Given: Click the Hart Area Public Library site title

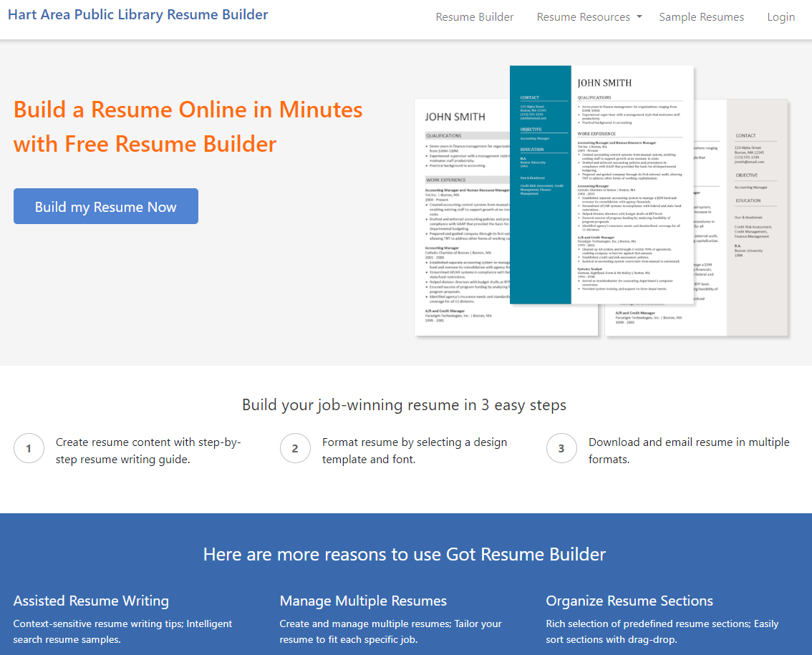Looking at the screenshot, I should tap(138, 15).
